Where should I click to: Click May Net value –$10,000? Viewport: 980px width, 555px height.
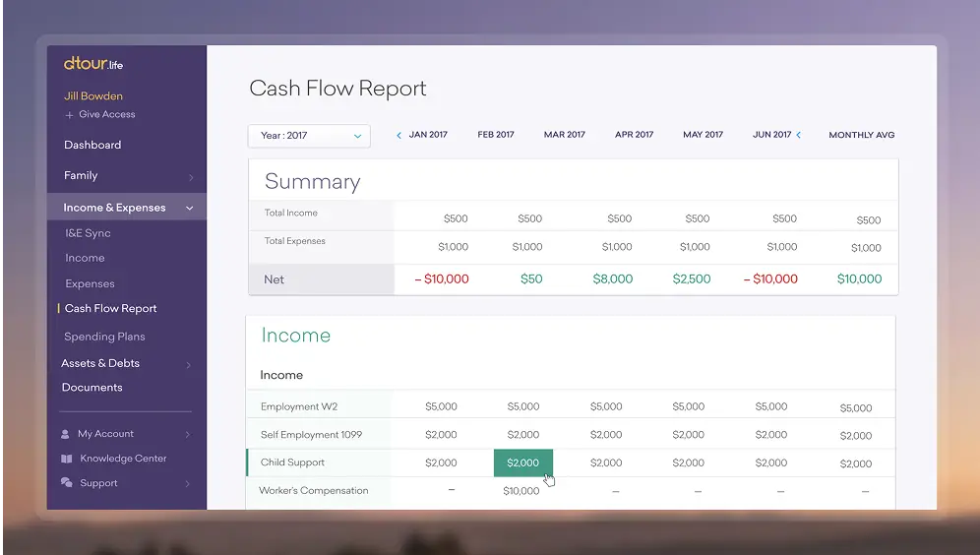[x=770, y=279]
